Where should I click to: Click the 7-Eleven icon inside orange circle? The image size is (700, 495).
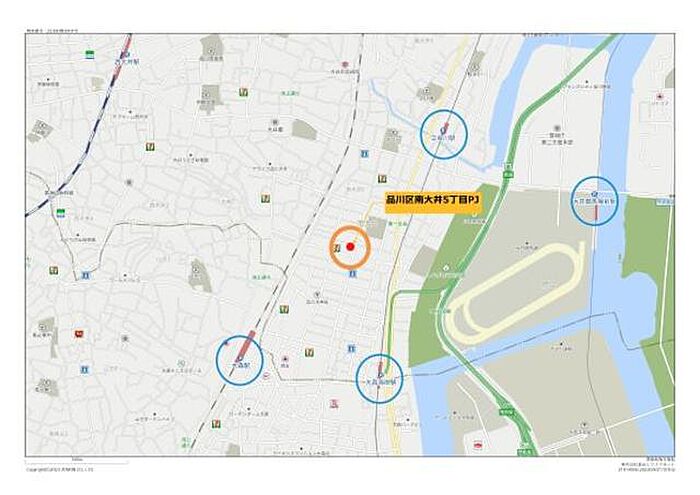[x=338, y=247]
